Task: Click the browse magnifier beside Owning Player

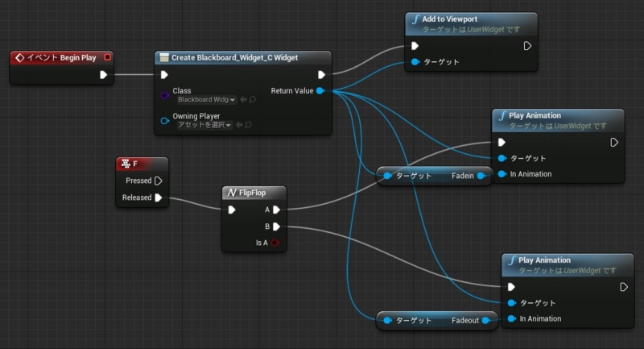Action: coord(248,125)
